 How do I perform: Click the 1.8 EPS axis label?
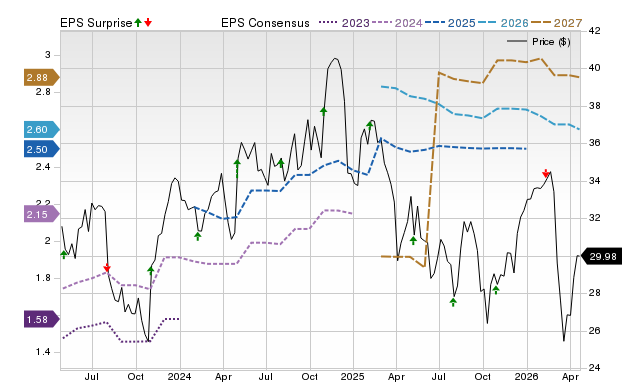click(x=43, y=278)
